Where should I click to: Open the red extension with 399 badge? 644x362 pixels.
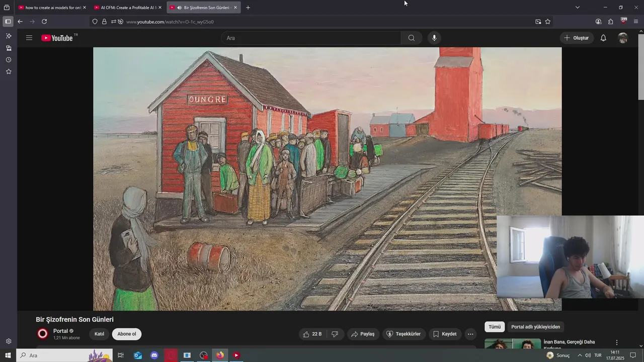click(623, 21)
